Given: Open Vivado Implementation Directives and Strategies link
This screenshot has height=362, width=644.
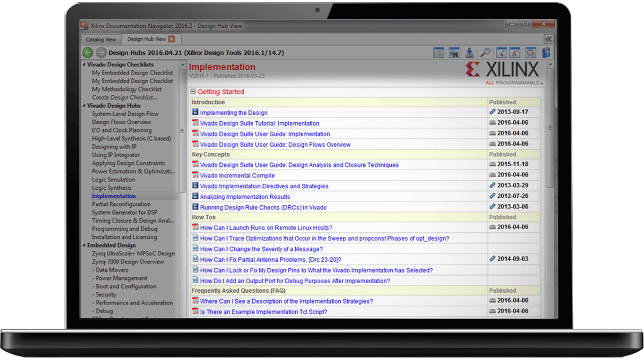Looking at the screenshot, I should click(x=264, y=186).
